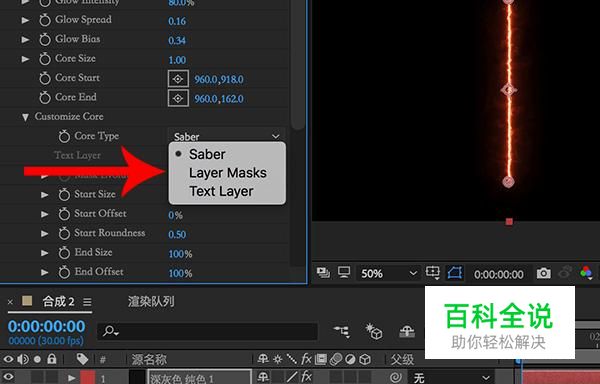Toggle the End Size stopwatch
Screen dimensions: 600x384
pos(64,252)
